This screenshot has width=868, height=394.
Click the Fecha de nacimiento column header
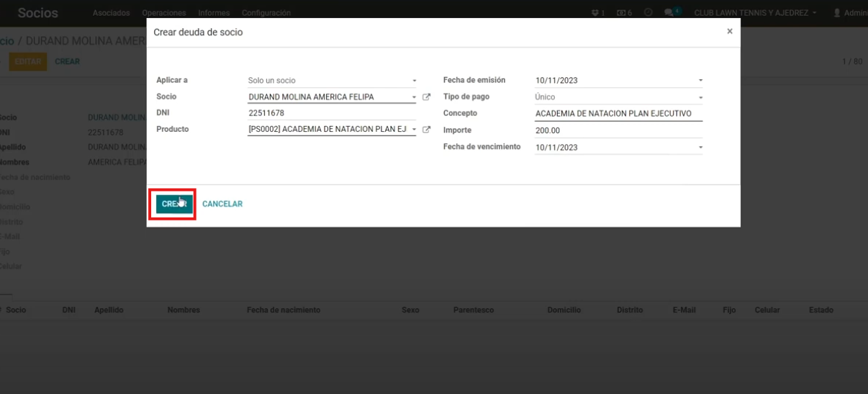click(x=284, y=310)
